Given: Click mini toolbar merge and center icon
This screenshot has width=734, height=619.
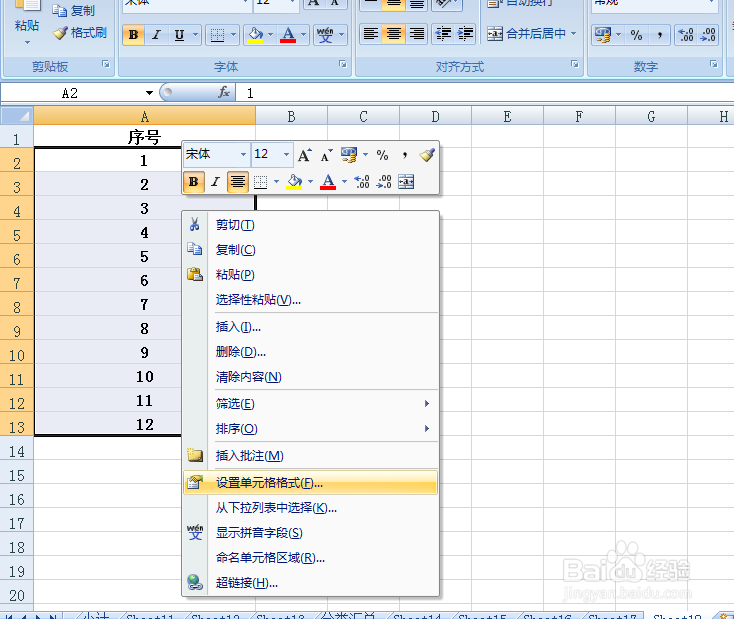Looking at the screenshot, I should 406,182.
